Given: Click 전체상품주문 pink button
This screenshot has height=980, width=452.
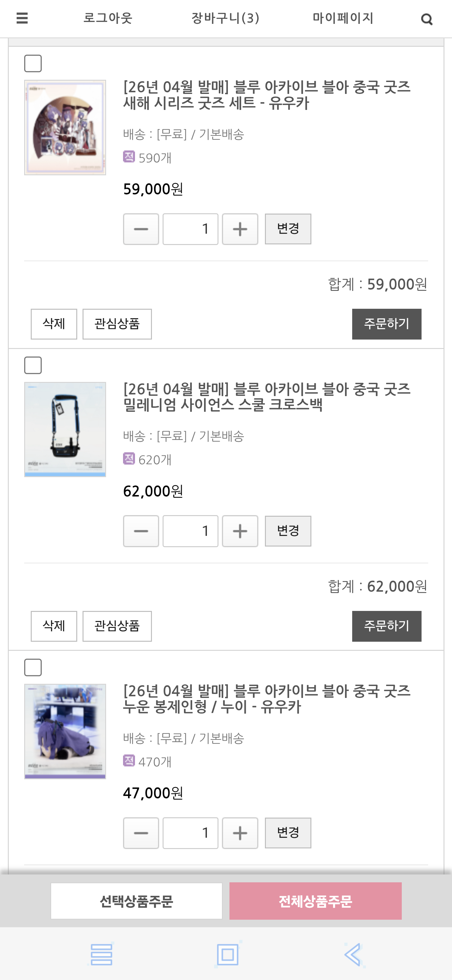Looking at the screenshot, I should [315, 901].
